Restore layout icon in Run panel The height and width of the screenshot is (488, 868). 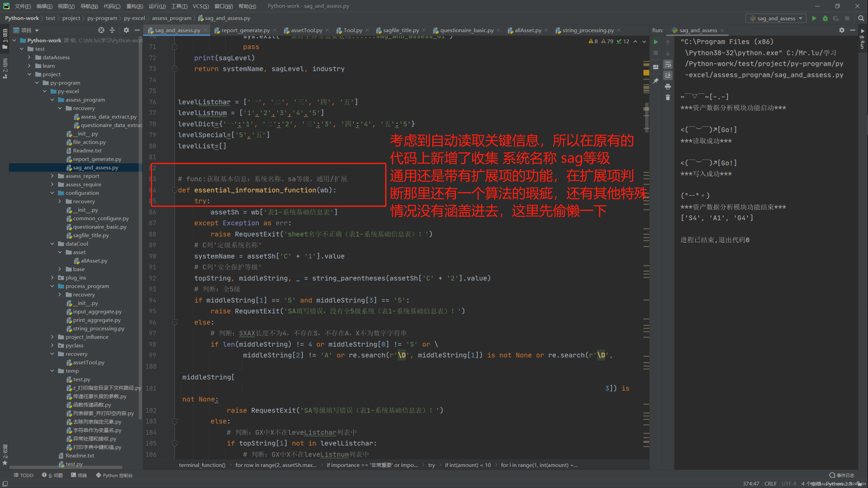pyautogui.click(x=656, y=67)
